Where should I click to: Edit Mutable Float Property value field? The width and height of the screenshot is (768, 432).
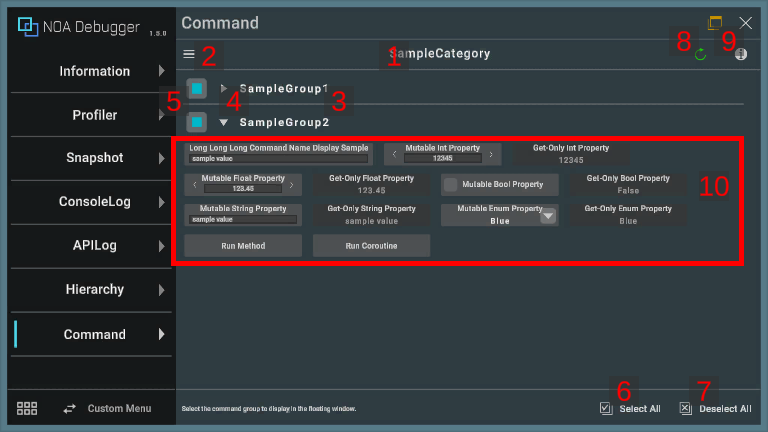point(243,189)
